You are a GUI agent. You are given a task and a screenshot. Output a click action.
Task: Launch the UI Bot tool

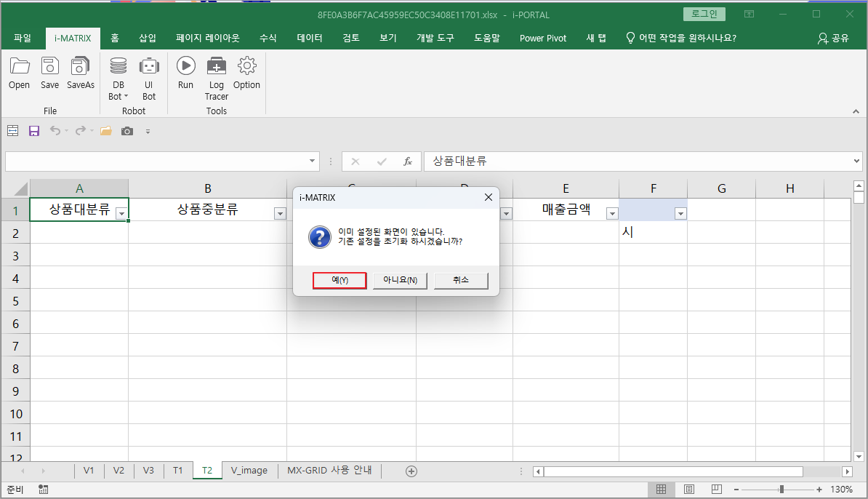click(x=149, y=77)
